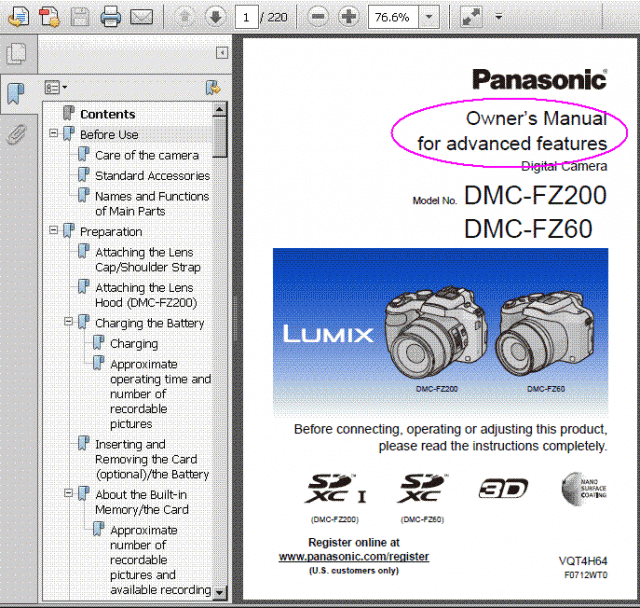
Task: Open the Charging sub-bookmark
Action: pyautogui.click(x=134, y=344)
